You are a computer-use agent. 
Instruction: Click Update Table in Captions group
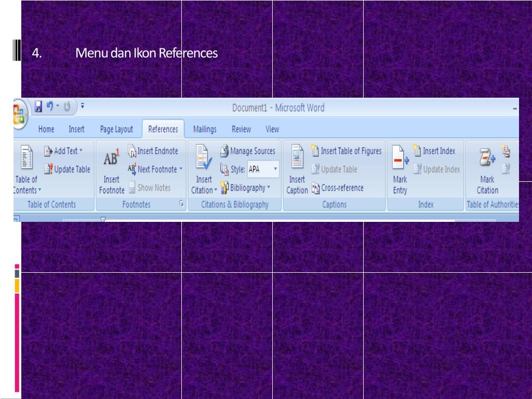point(335,169)
